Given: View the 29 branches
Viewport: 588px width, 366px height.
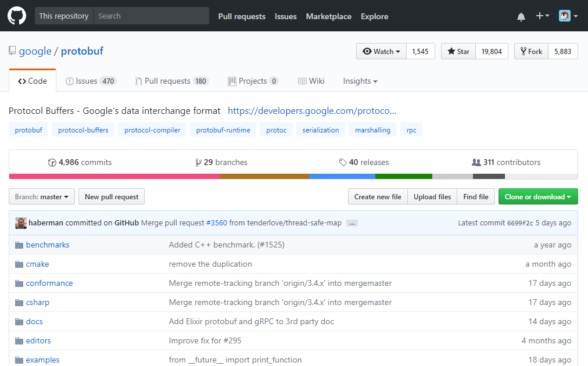Looking at the screenshot, I should pos(221,162).
